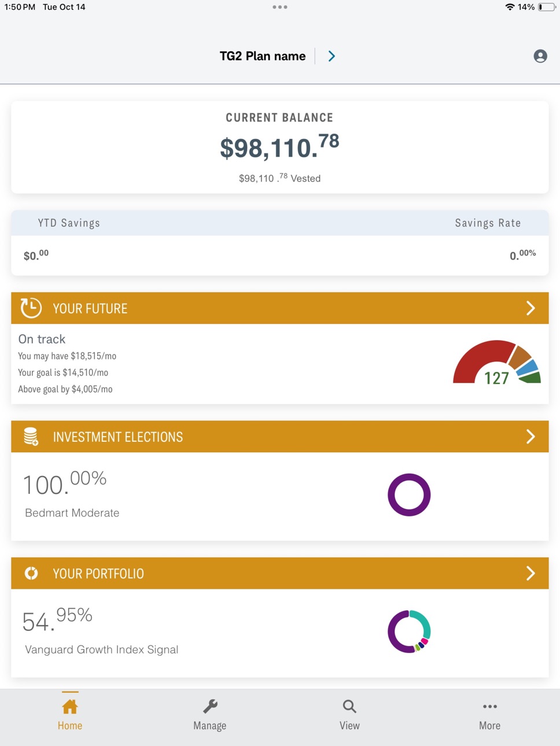This screenshot has width=560, height=746.
Task: Check the battery status indicator
Action: [x=547, y=7]
